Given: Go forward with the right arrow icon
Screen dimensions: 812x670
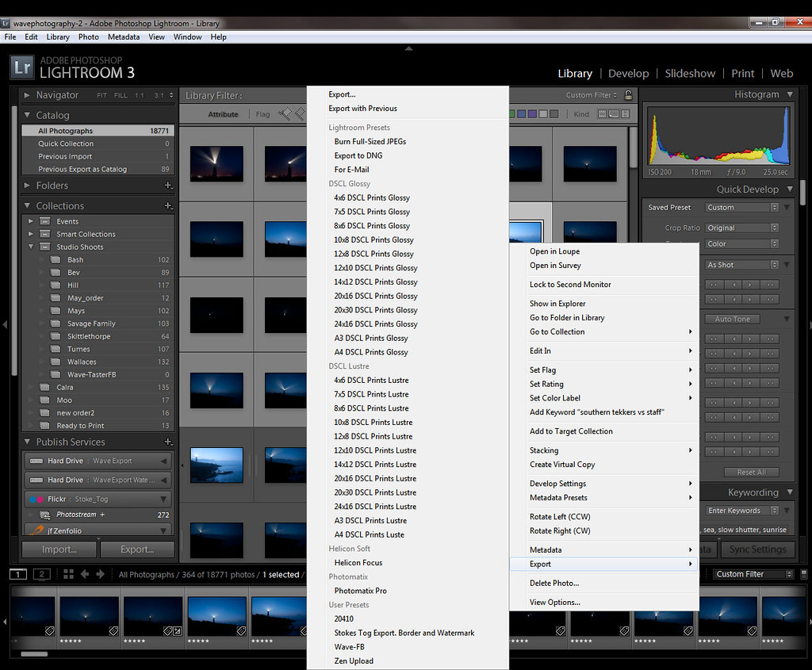Looking at the screenshot, I should (x=101, y=574).
